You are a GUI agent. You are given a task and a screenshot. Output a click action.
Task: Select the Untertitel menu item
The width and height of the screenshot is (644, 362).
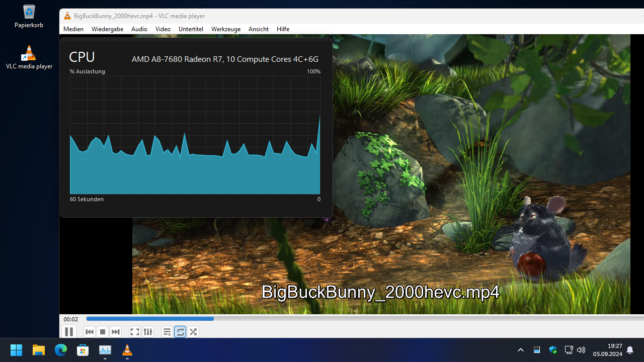191,29
